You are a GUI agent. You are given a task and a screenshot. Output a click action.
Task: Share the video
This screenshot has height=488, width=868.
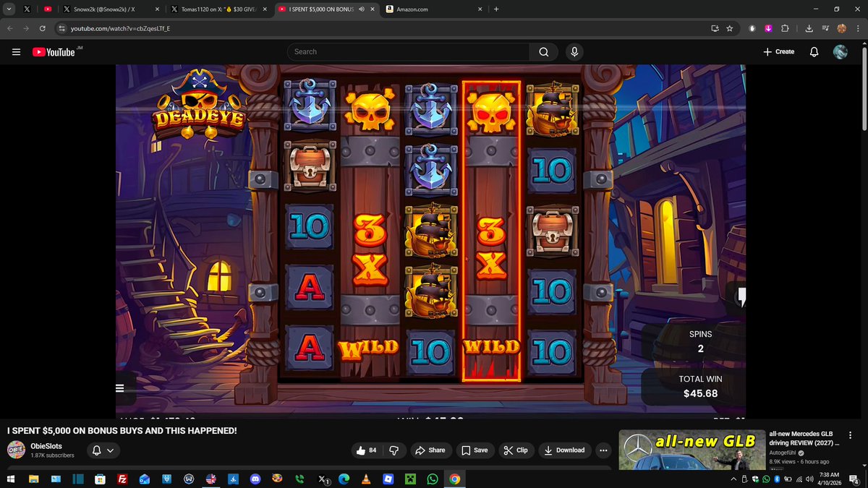(x=430, y=450)
